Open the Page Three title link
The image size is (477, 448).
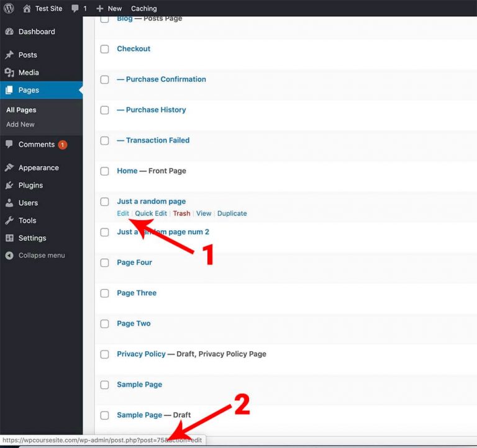tap(137, 293)
